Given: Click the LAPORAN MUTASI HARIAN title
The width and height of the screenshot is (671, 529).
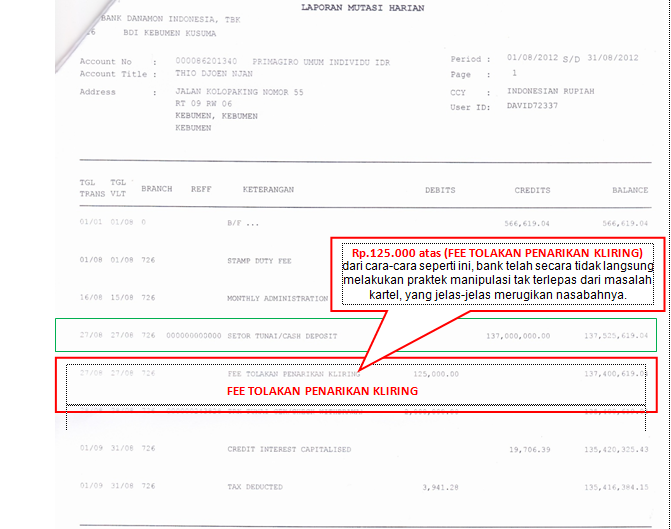Looking at the screenshot, I should tap(363, 8).
